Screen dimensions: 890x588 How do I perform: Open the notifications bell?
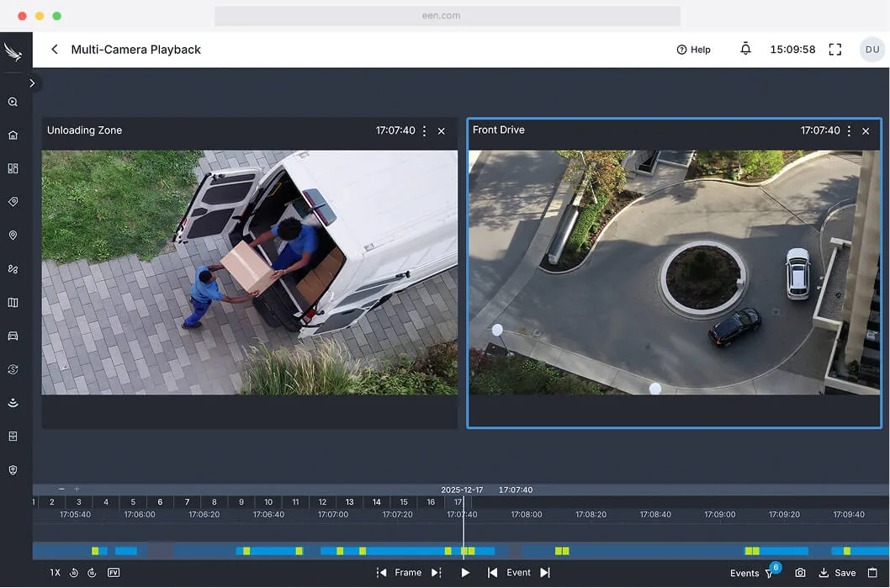pos(745,49)
